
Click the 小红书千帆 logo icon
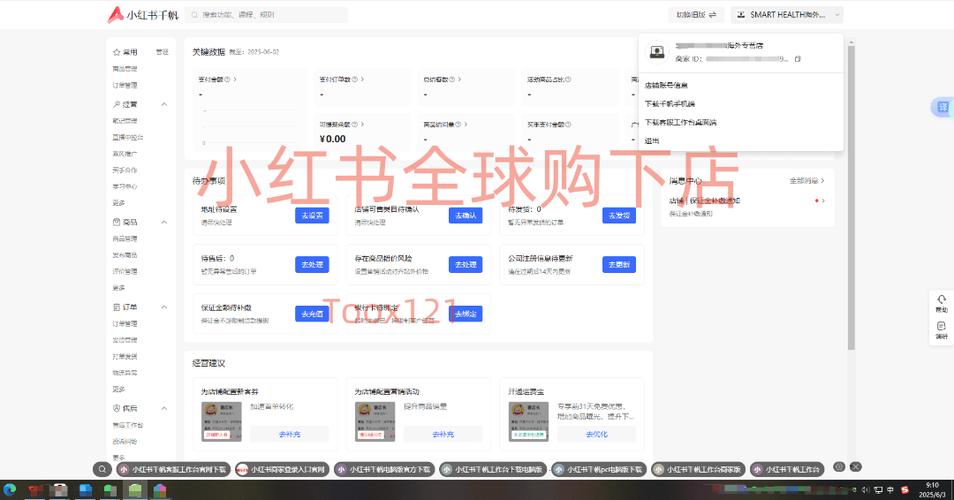click(117, 15)
